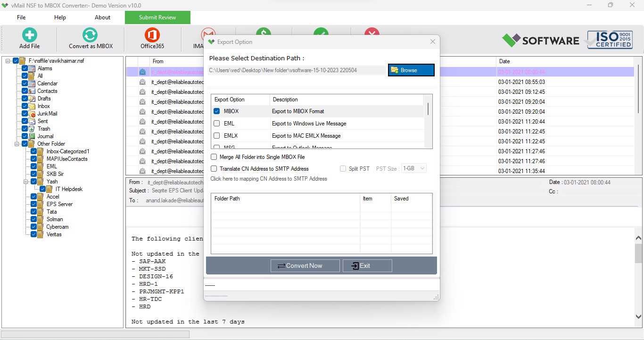Click the Browse button
Image resolution: width=644 pixels, height=340 pixels.
pos(411,70)
